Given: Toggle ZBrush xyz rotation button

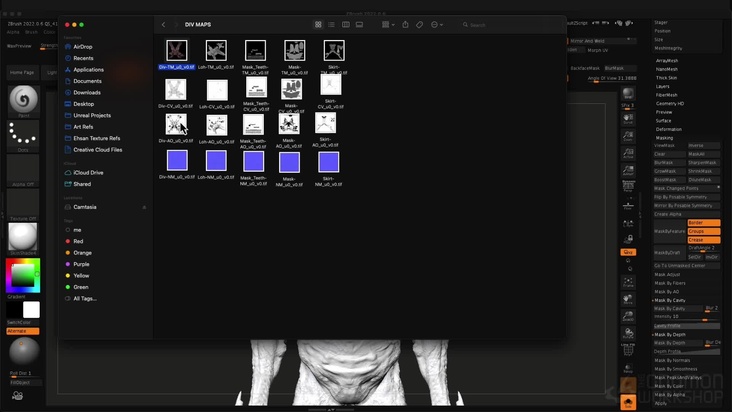Looking at the screenshot, I should [628, 252].
